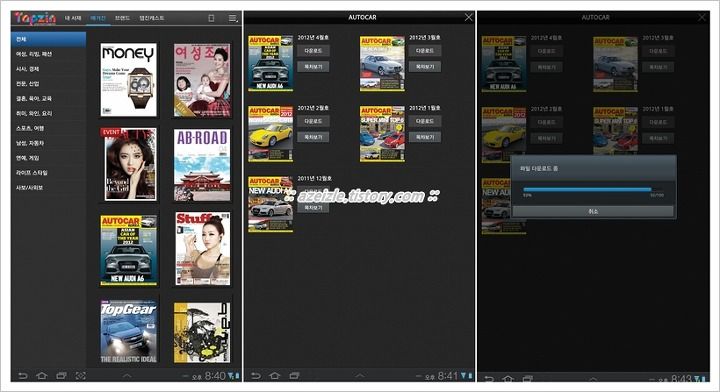View contents of the 2012년 2월호 issue
This screenshot has width=720, height=392.
(313, 137)
